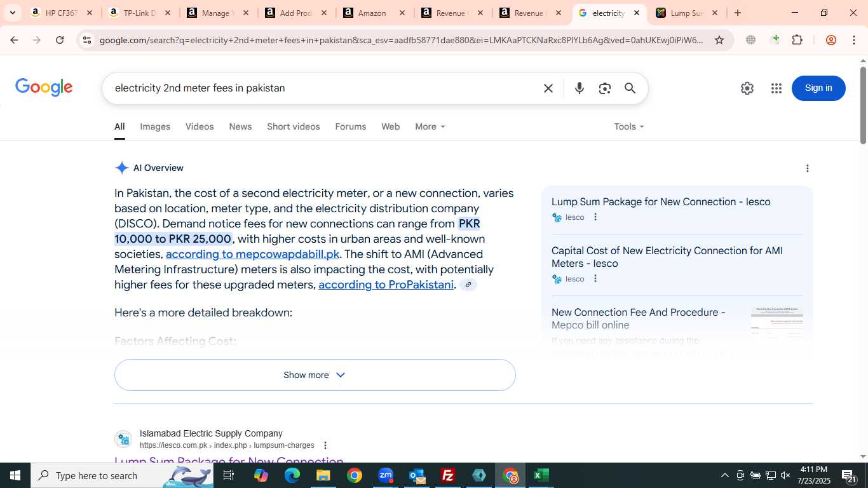The width and height of the screenshot is (868, 488).
Task: Select the Videos tab
Action: 200,126
